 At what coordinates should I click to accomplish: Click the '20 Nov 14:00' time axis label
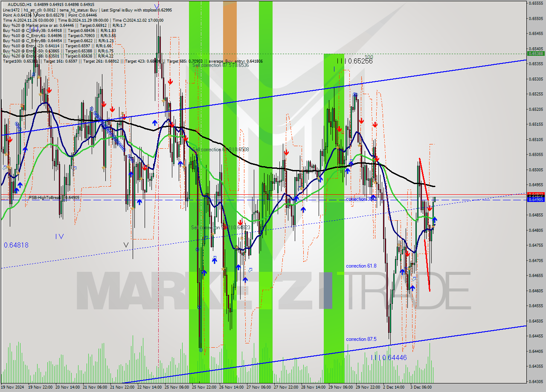(68, 387)
